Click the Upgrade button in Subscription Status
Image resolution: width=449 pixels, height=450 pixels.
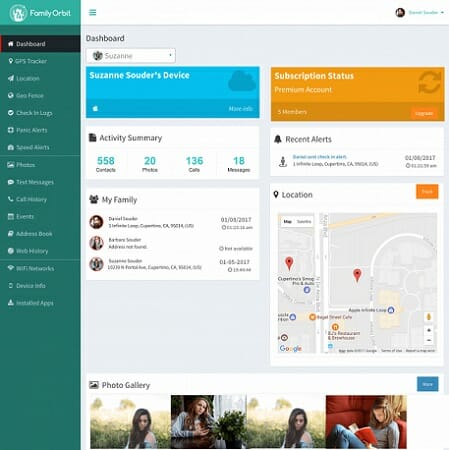(x=424, y=113)
